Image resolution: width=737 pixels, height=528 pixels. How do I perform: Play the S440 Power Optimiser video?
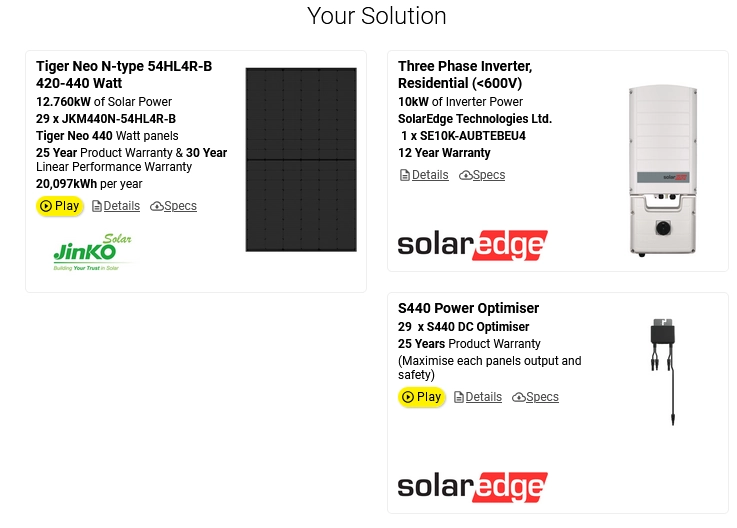421,397
